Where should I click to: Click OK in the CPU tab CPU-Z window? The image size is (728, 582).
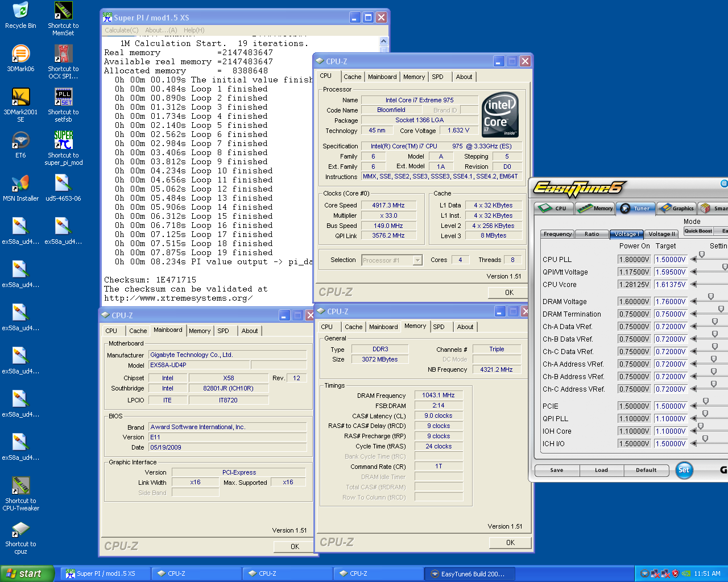point(509,293)
